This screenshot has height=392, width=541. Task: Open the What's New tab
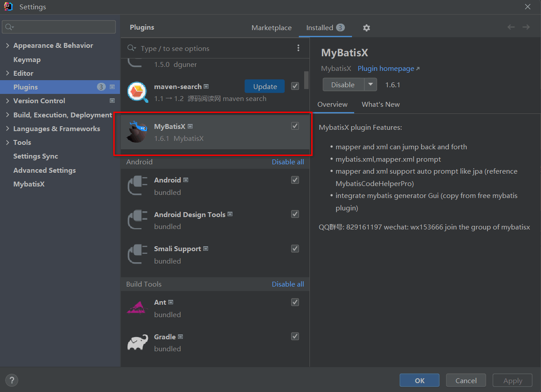381,105
